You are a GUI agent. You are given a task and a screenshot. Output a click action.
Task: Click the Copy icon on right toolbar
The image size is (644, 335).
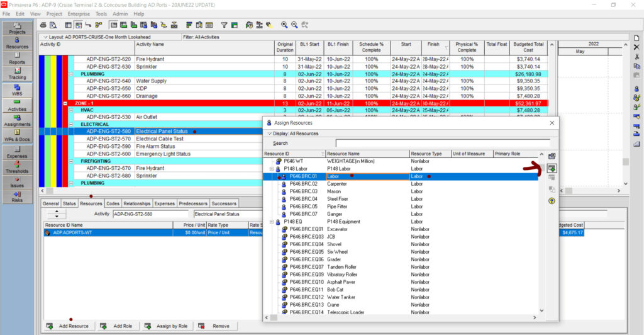point(636,66)
